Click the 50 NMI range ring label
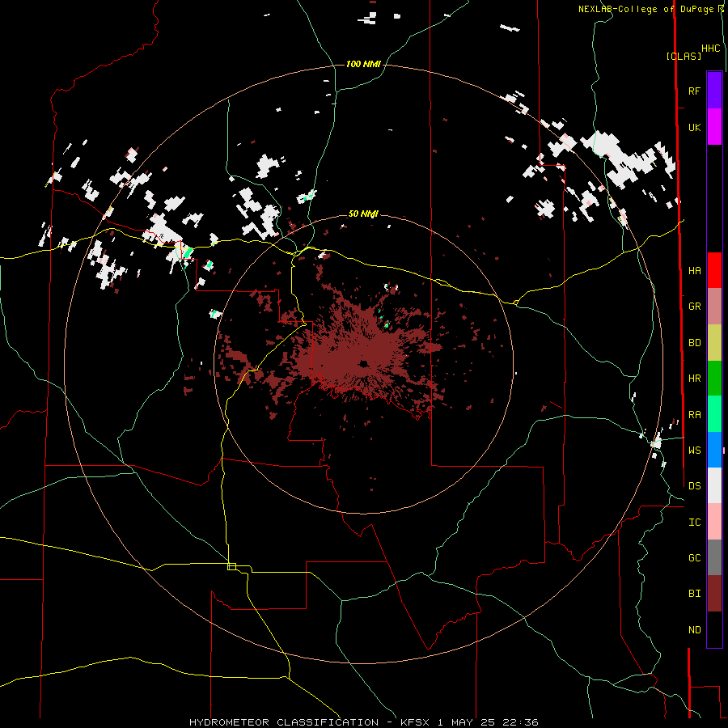Viewport: 728px width, 728px height. (363, 214)
